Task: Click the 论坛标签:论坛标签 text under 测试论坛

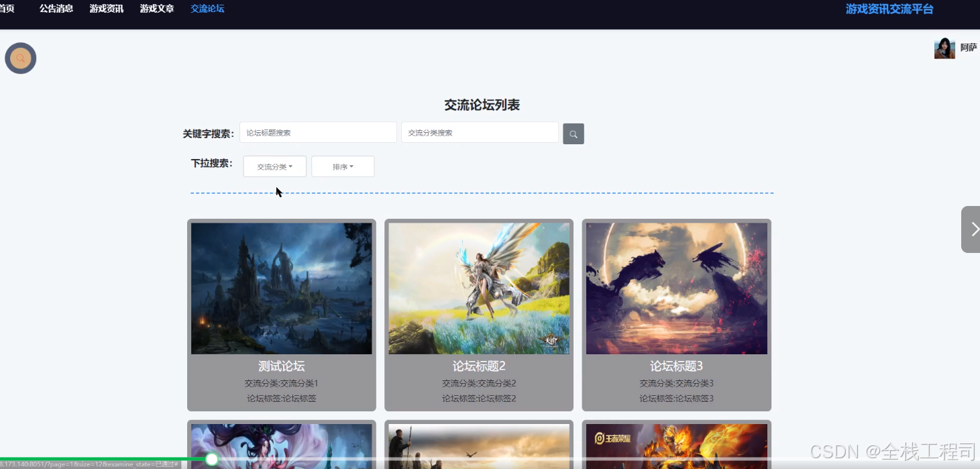Action: coord(282,399)
